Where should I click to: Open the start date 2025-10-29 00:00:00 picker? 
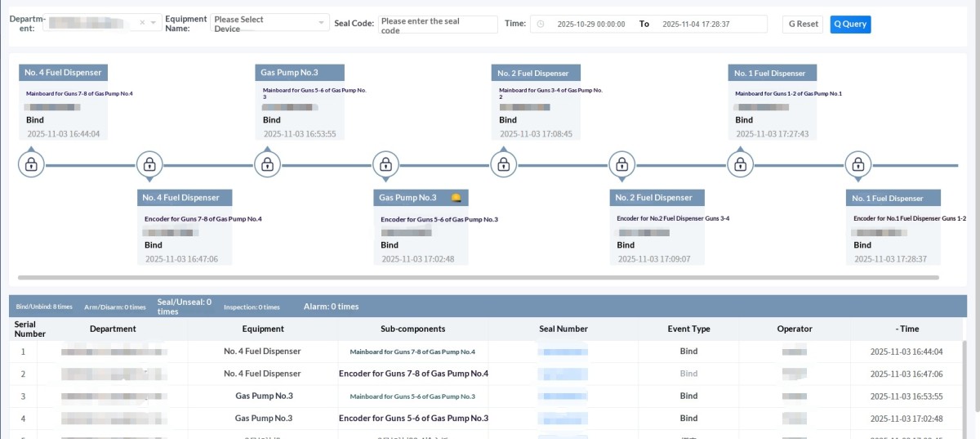[x=591, y=25]
